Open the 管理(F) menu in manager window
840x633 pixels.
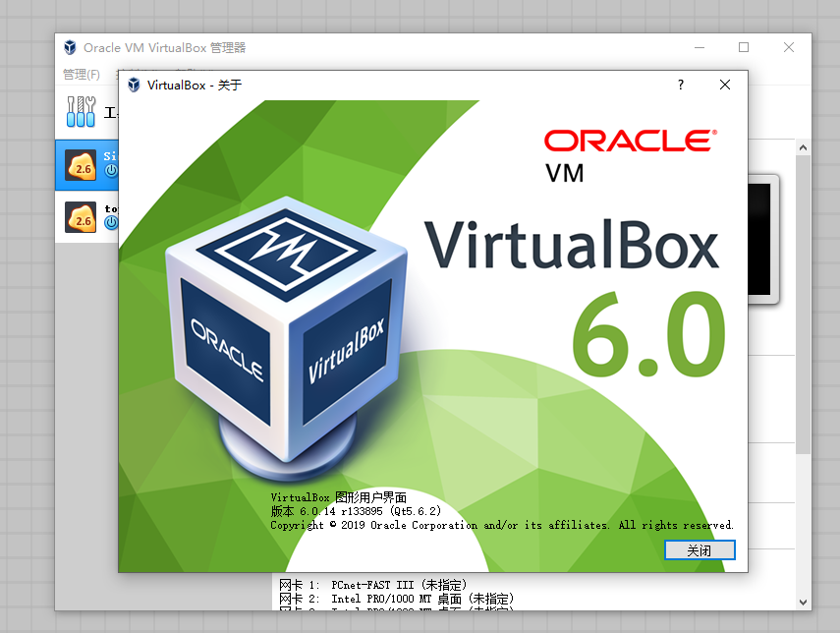[x=82, y=74]
